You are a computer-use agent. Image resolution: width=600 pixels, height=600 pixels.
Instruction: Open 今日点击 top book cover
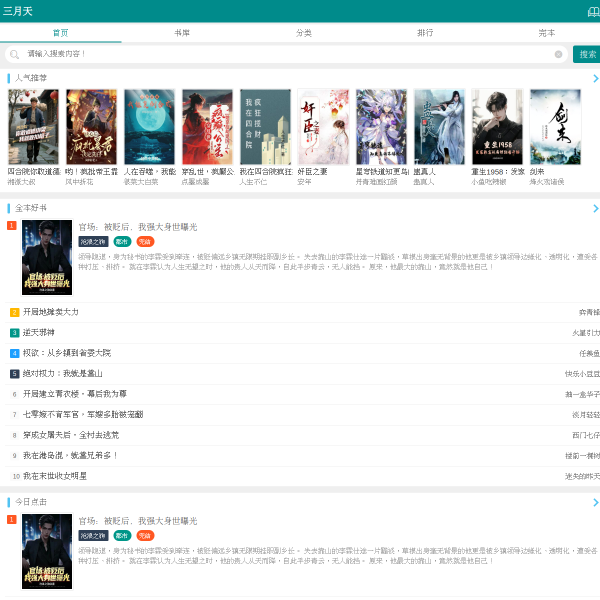47,551
